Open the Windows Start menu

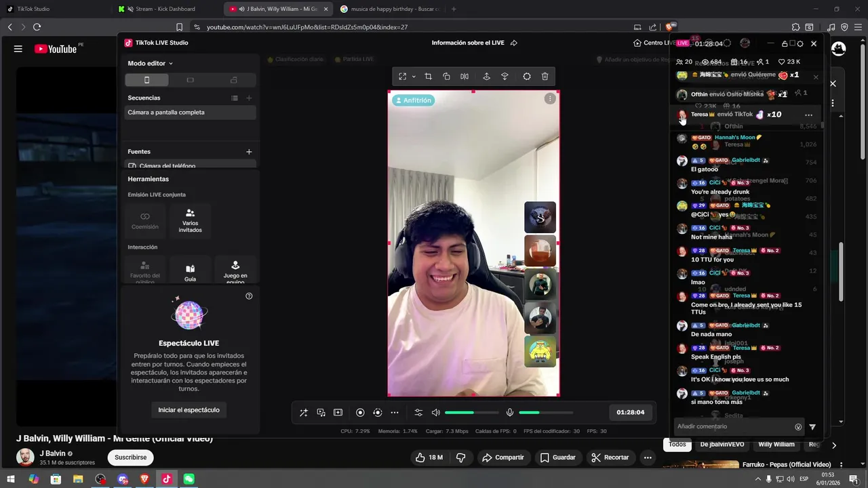[x=12, y=479]
